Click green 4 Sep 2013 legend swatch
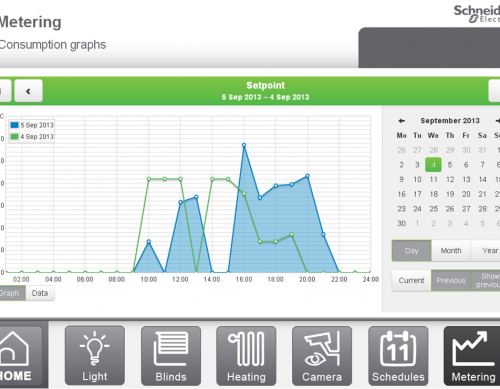The height and width of the screenshot is (389, 500). 14,136
